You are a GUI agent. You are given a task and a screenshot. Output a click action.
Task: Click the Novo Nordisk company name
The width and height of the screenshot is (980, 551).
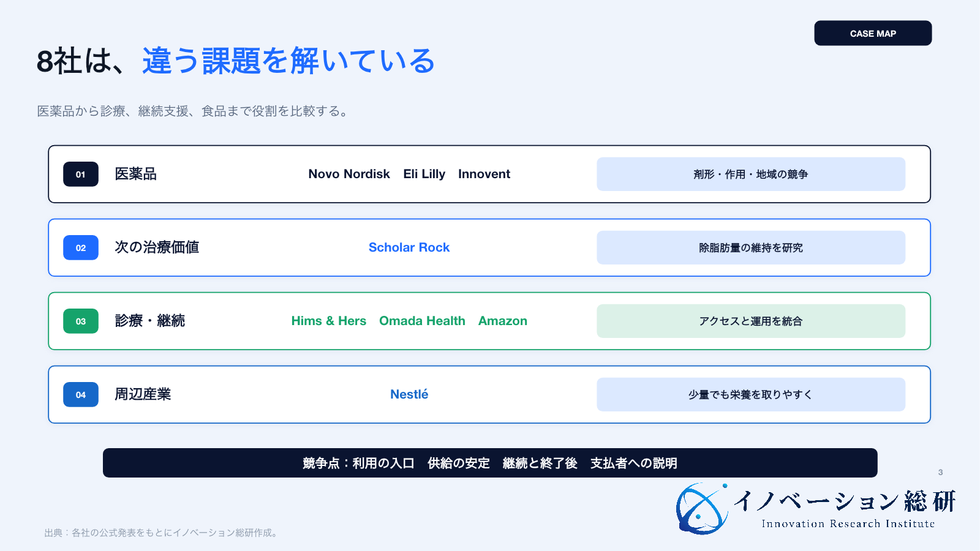pyautogui.click(x=349, y=174)
